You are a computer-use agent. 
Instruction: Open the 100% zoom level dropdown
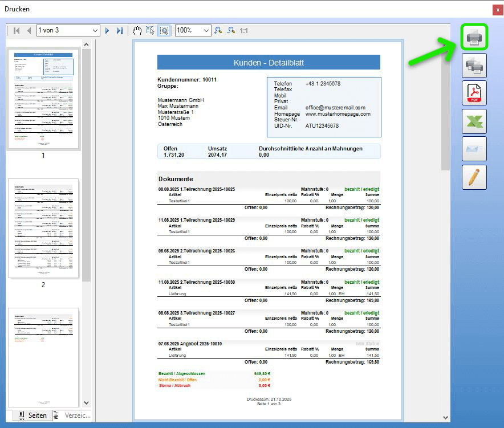tap(206, 30)
